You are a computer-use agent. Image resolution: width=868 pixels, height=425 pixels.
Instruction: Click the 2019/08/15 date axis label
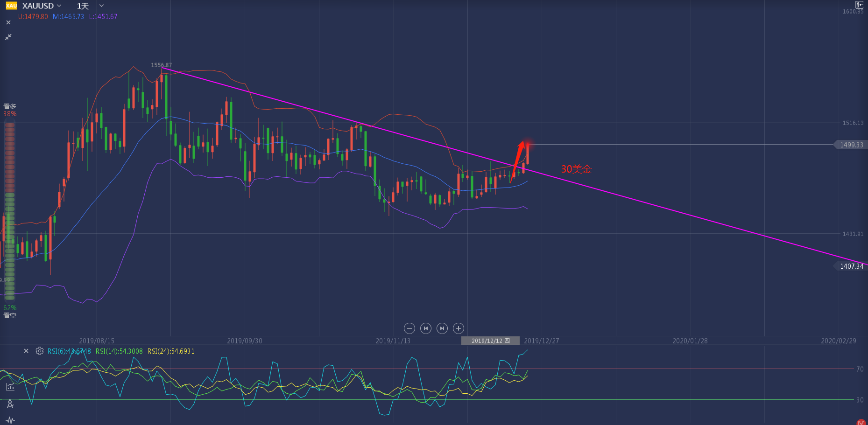(97, 341)
